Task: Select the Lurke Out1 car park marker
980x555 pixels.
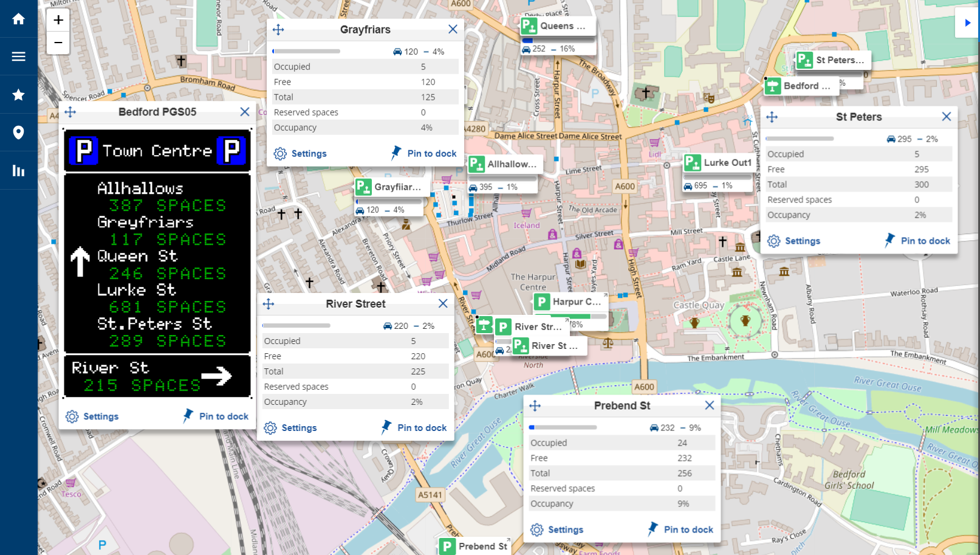Action: [x=719, y=163]
